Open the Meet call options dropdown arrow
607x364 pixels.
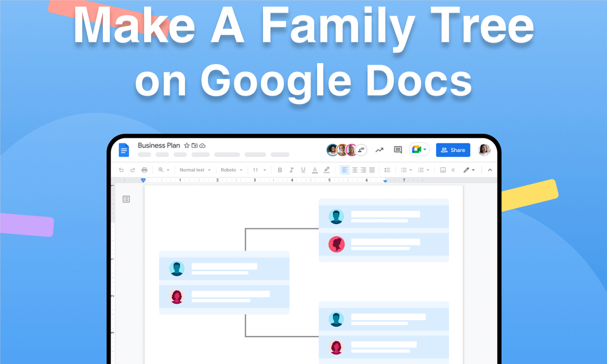(x=425, y=150)
